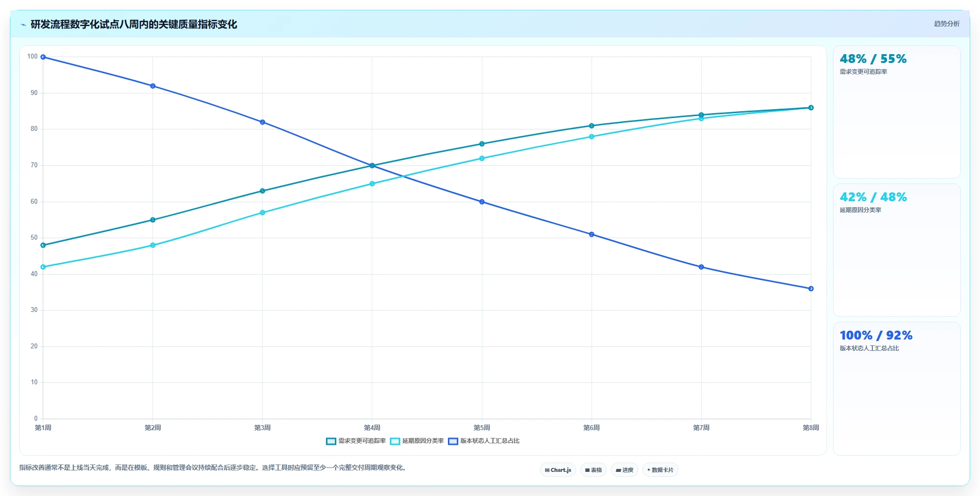
Task: Click the trend icon beside the chart title
Action: coord(23,25)
